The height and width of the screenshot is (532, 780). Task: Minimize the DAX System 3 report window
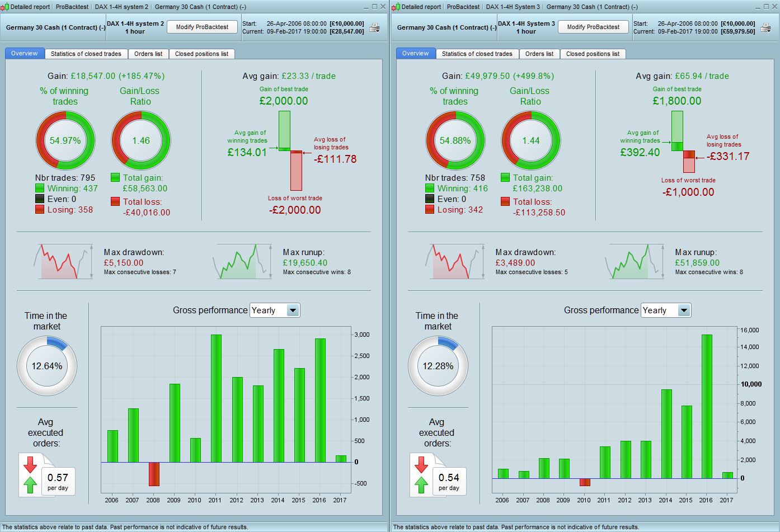click(x=758, y=7)
